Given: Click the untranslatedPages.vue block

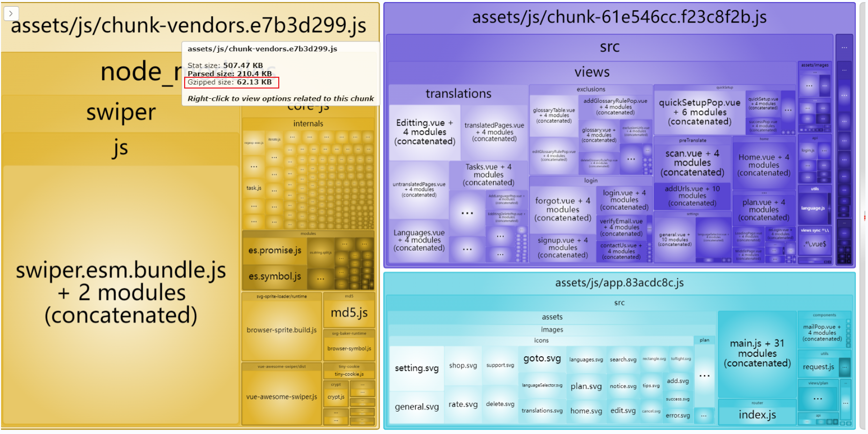Looking at the screenshot, I should point(419,189).
